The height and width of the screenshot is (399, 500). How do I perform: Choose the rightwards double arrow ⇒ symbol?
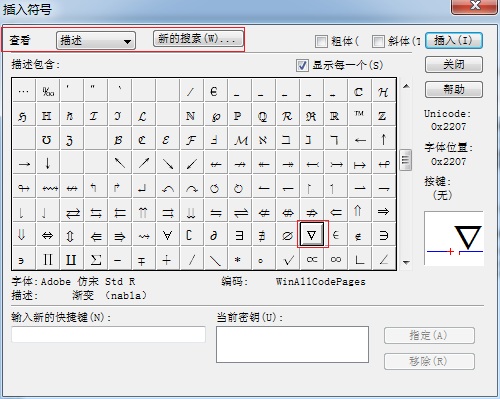pos(384,211)
